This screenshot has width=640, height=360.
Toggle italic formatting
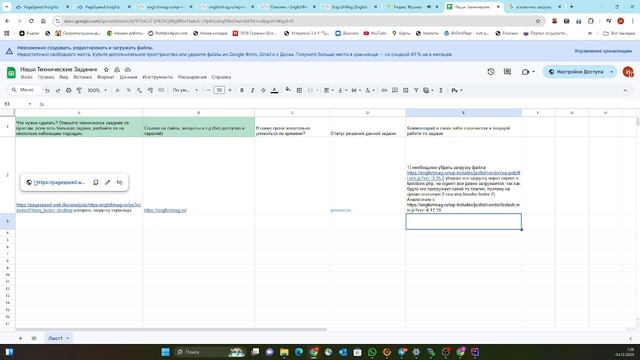coord(252,90)
